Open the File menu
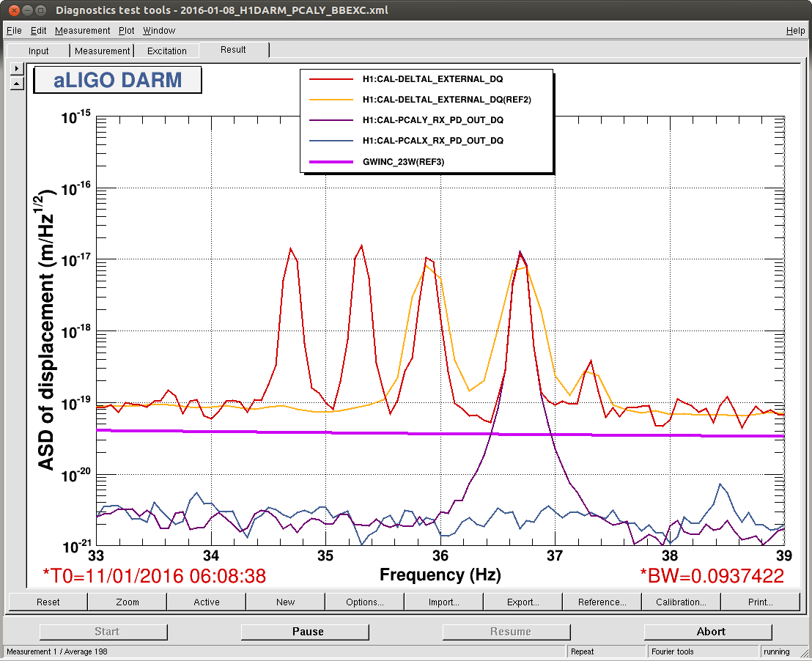 14,31
